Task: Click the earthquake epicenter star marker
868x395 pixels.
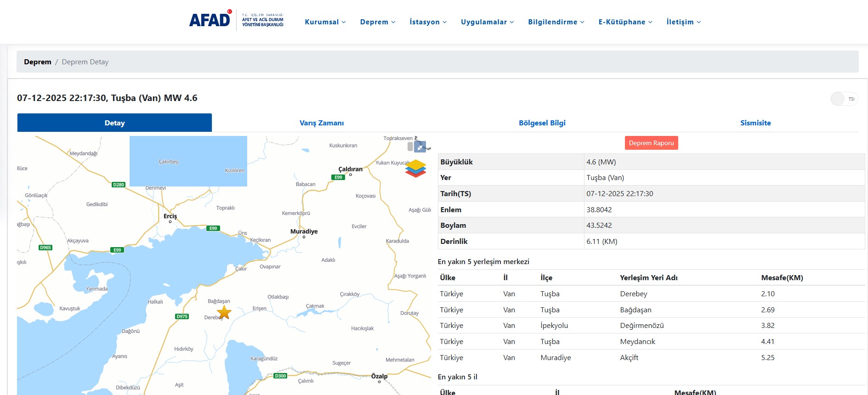Action: (x=224, y=313)
